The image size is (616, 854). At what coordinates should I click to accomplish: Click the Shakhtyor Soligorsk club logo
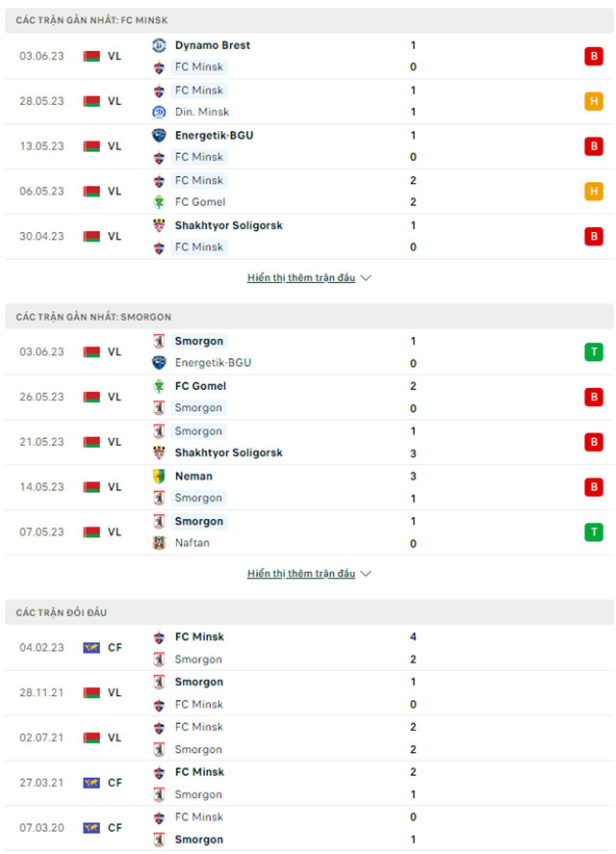pos(159,225)
